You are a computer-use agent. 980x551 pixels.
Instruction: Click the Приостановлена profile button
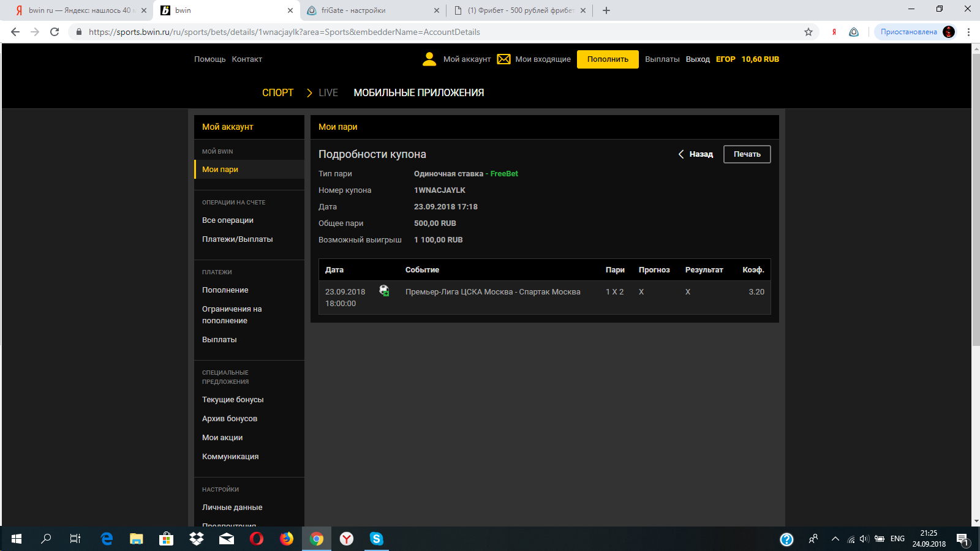pos(917,32)
